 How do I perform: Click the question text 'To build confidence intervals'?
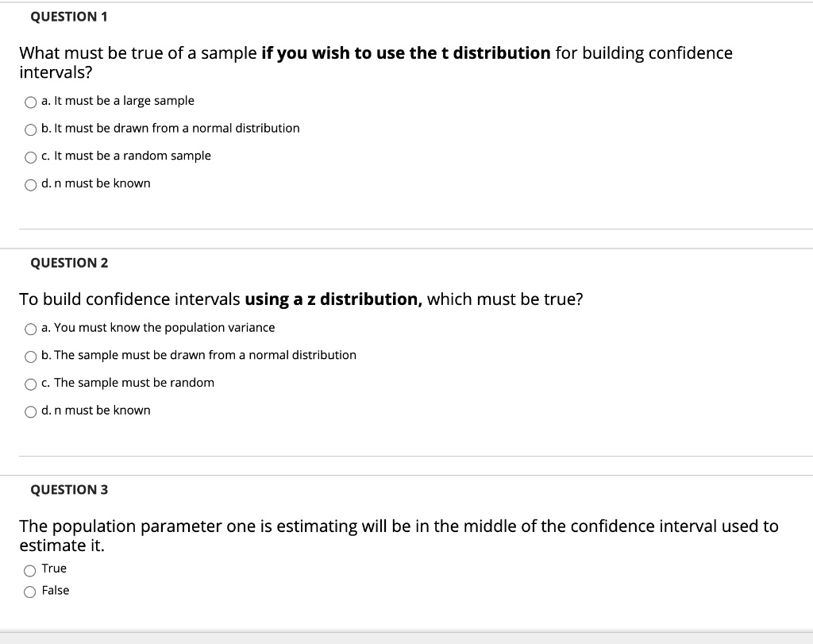(129, 299)
